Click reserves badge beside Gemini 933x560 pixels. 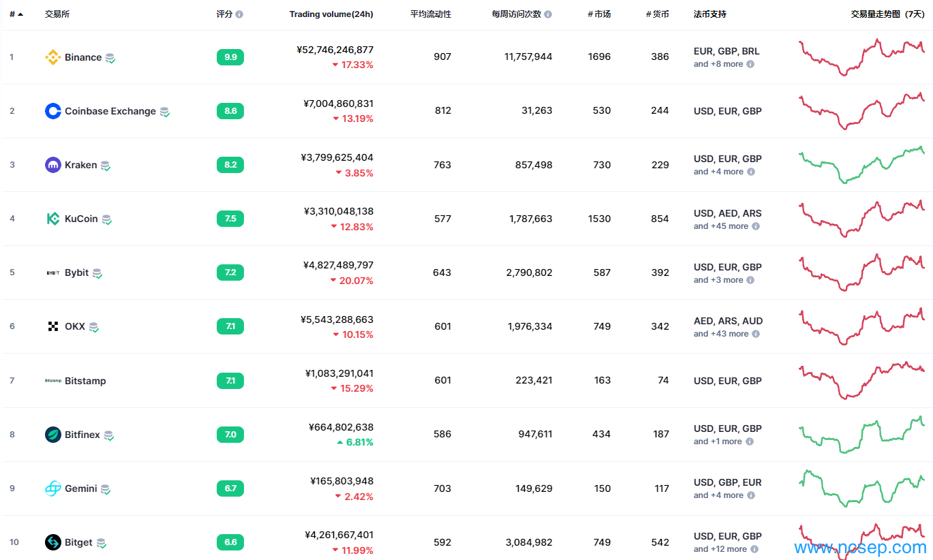[x=106, y=490]
